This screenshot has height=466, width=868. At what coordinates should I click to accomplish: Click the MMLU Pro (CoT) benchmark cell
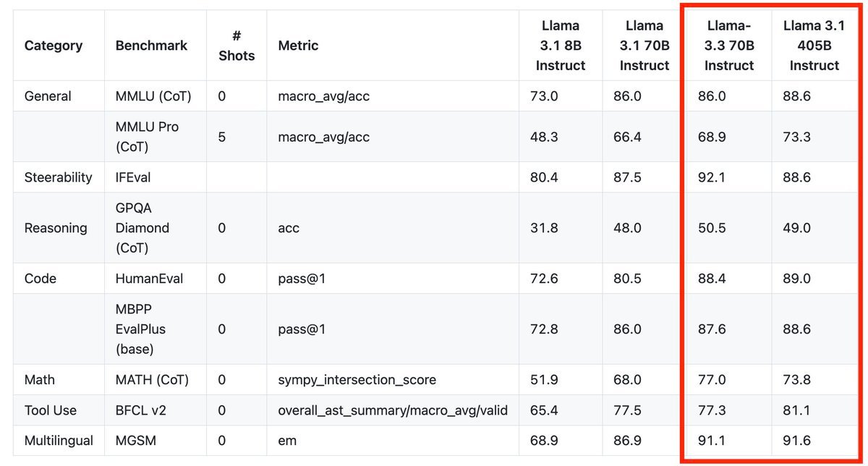148,137
